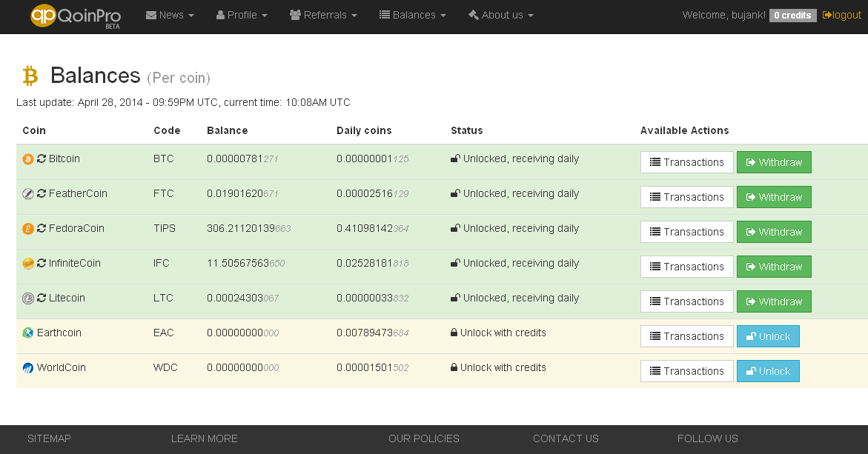Click the refresh icon beside InfiniteCoin
Viewport: 868px width, 454px height.
coord(42,263)
